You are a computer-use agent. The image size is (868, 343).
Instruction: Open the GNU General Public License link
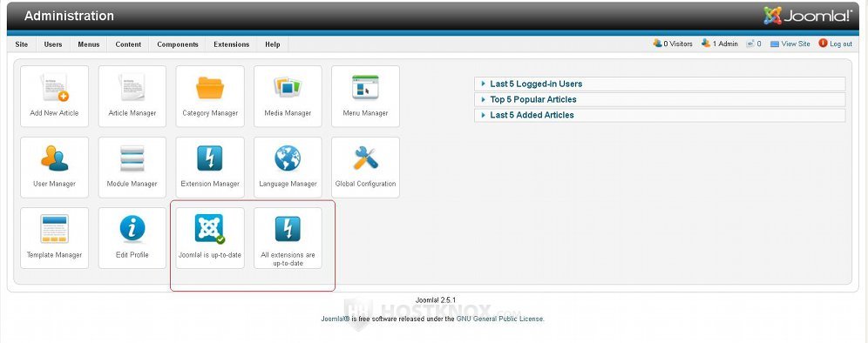(x=500, y=319)
